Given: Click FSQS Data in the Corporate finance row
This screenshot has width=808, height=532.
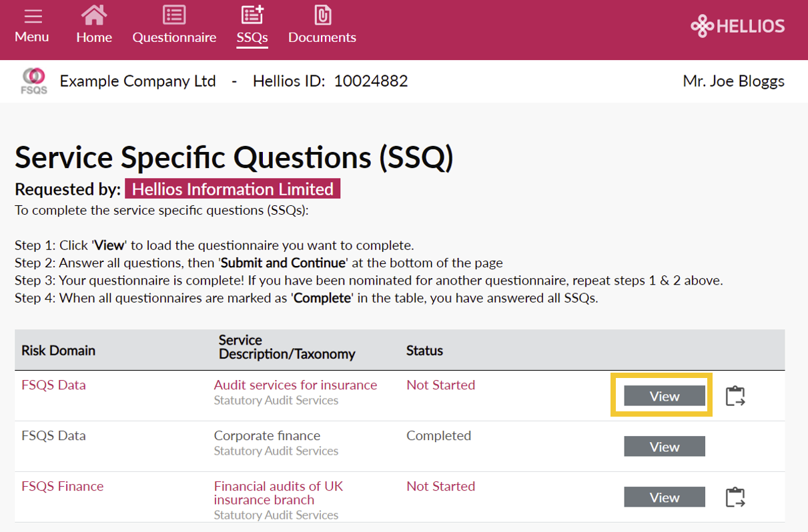Looking at the screenshot, I should [x=53, y=435].
